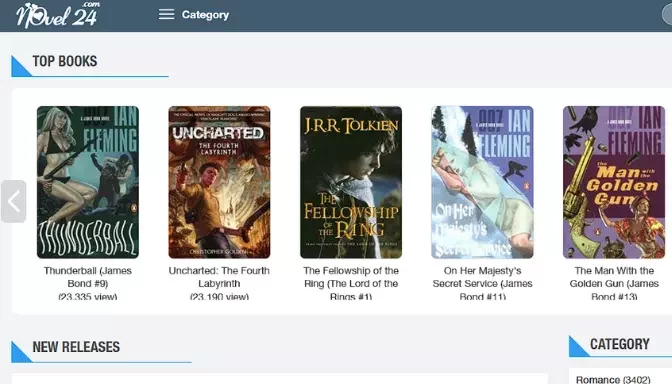Click the Category menu label
Image resolution: width=672 pixels, height=384 pixels.
(x=205, y=15)
